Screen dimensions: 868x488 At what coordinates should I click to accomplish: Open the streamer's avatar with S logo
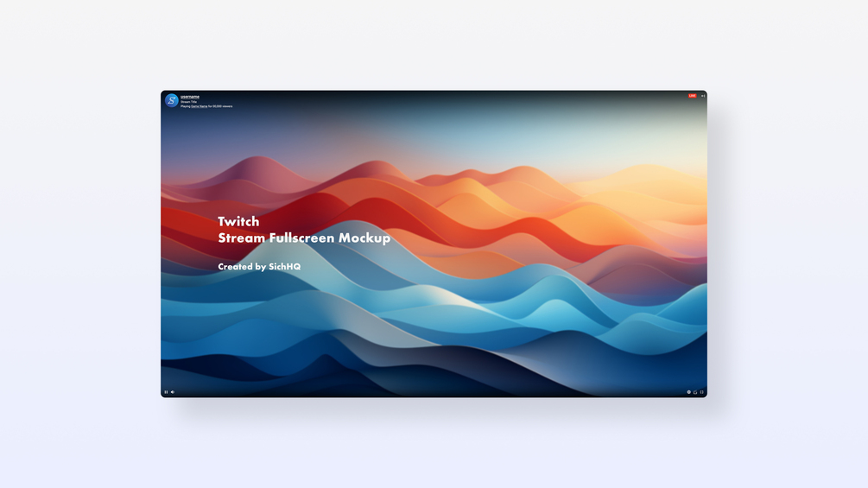coord(172,100)
